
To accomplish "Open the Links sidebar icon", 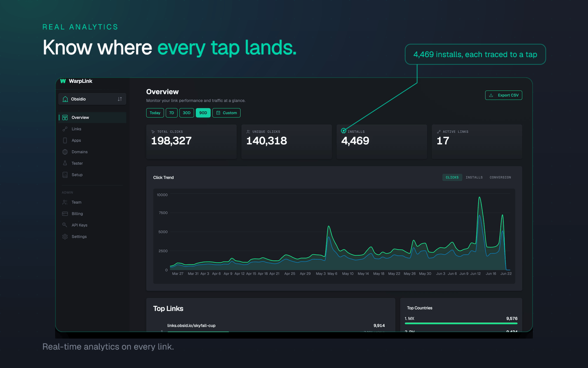I will pos(65,129).
